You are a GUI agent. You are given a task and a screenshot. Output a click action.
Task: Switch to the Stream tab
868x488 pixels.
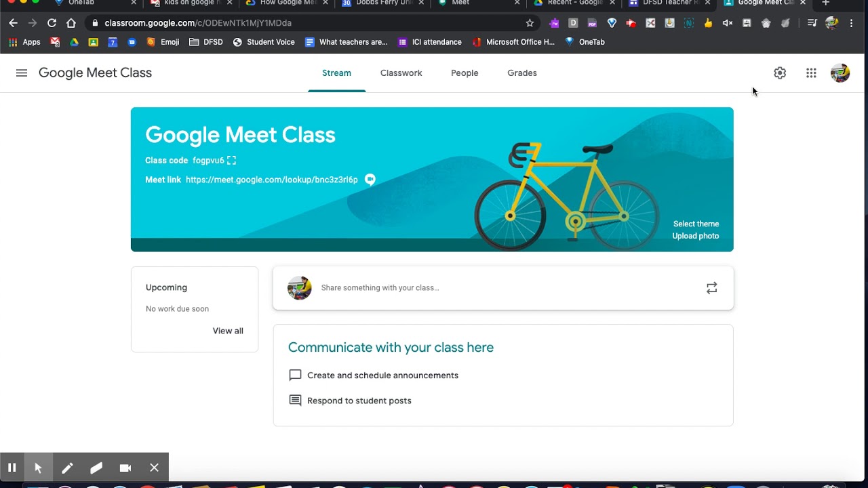(336, 73)
